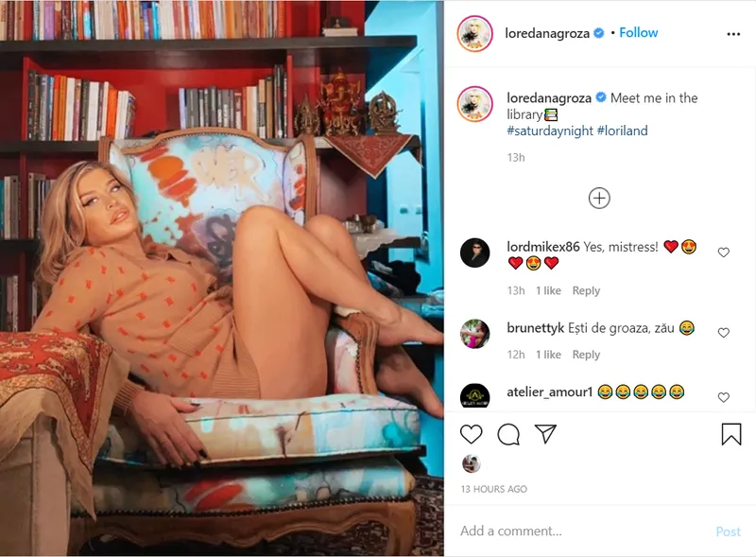Load more comments with plus circle
This screenshot has height=557, width=756.
tap(599, 198)
